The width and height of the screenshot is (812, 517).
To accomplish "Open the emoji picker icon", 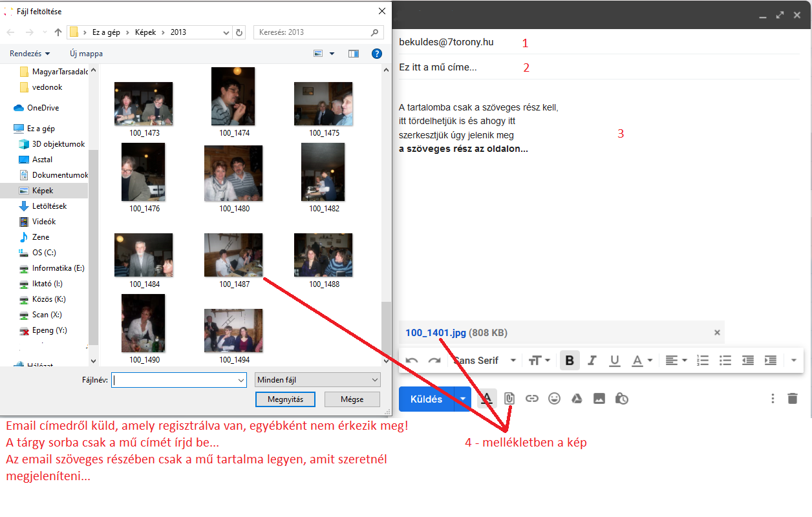I will 554,399.
